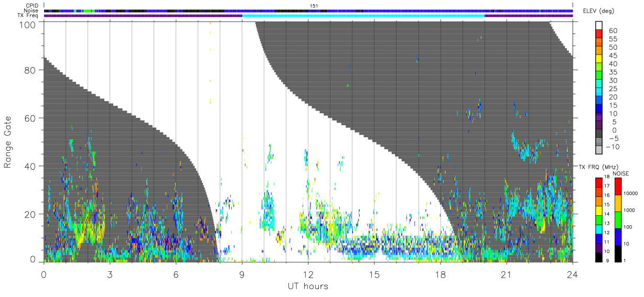
Task: Click the 'Range Gate' y-axis title
Action: (8, 141)
